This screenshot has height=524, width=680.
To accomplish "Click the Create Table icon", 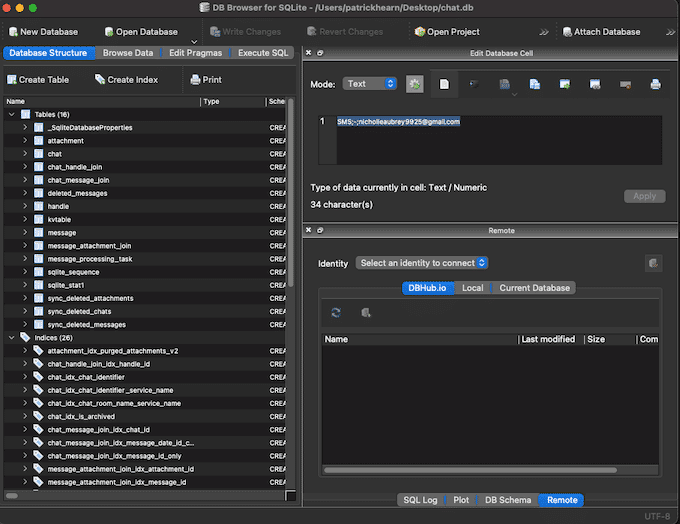I will (x=12, y=80).
